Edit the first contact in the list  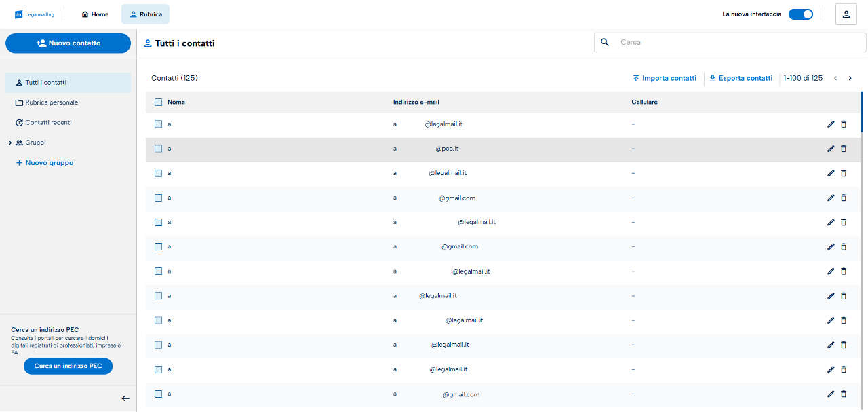click(831, 124)
